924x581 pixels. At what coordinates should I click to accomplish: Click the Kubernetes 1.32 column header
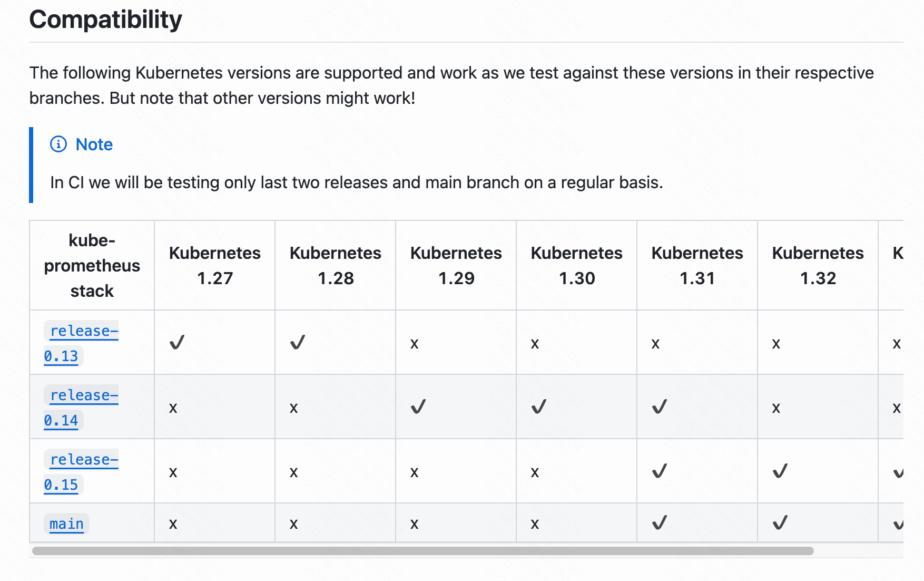click(818, 265)
